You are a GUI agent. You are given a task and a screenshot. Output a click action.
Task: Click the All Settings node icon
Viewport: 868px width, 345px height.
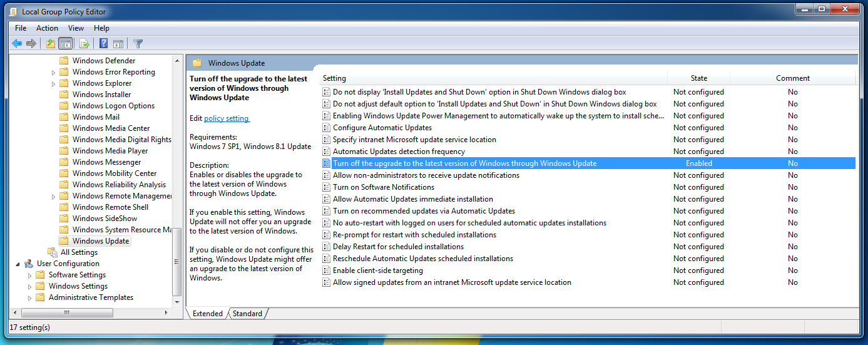(53, 252)
